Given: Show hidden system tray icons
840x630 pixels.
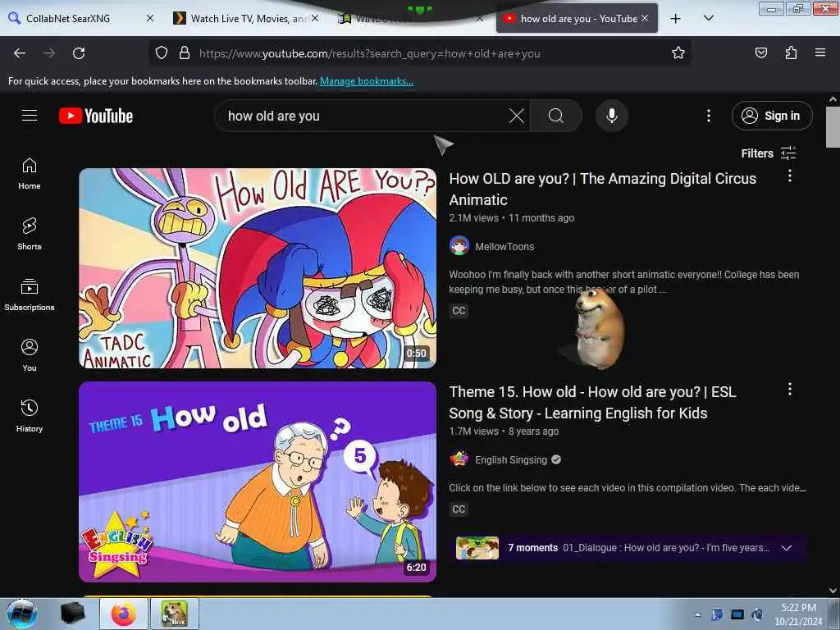Looking at the screenshot, I should click(697, 615).
